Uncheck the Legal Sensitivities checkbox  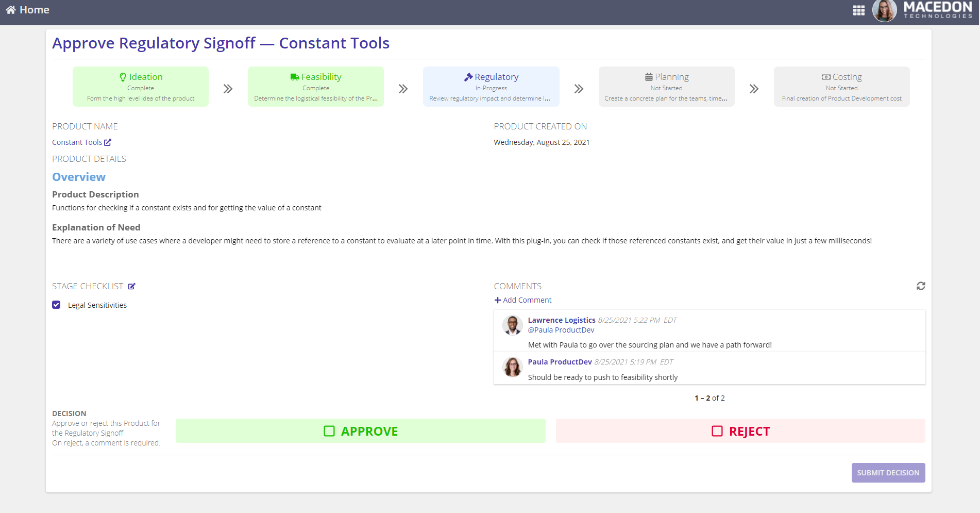point(56,305)
